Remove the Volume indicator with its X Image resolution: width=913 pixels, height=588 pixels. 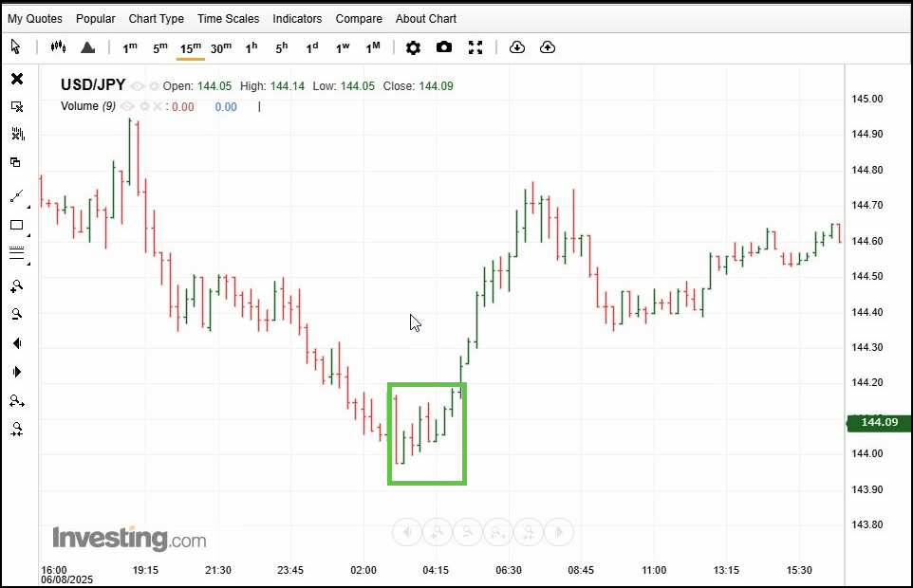coord(158,106)
